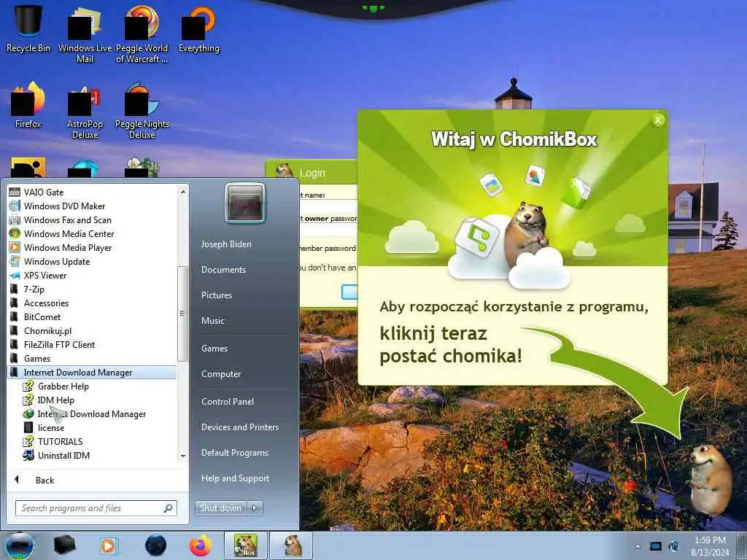Open Documents from the Start menu
Viewport: 747px width, 560px height.
223,270
